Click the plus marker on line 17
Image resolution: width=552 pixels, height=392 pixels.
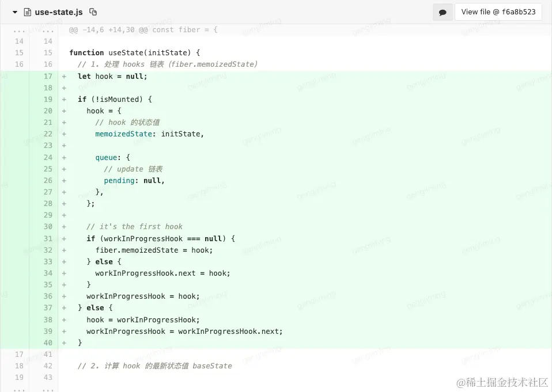pyautogui.click(x=64, y=77)
